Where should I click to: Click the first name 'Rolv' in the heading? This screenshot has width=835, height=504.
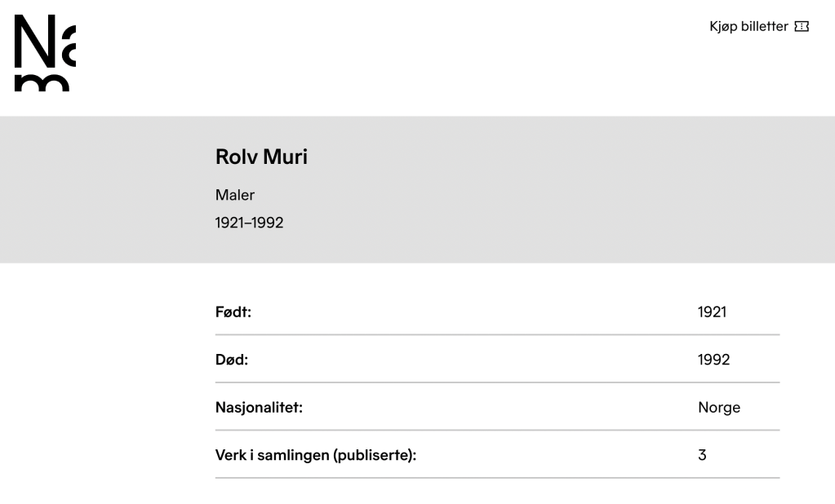click(236, 157)
